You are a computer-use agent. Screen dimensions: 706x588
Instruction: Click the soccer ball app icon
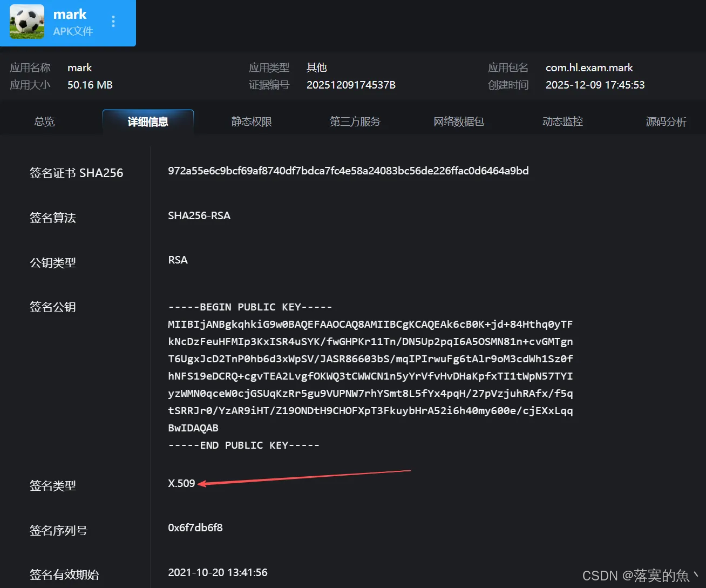(x=27, y=22)
